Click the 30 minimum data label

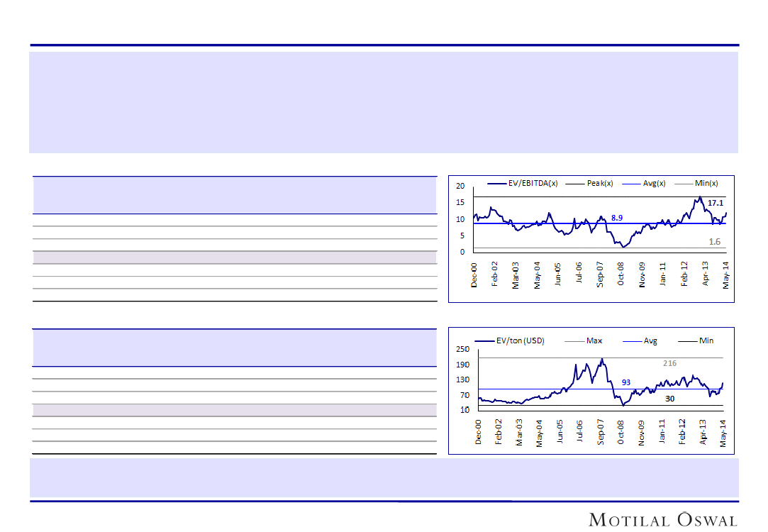669,399
